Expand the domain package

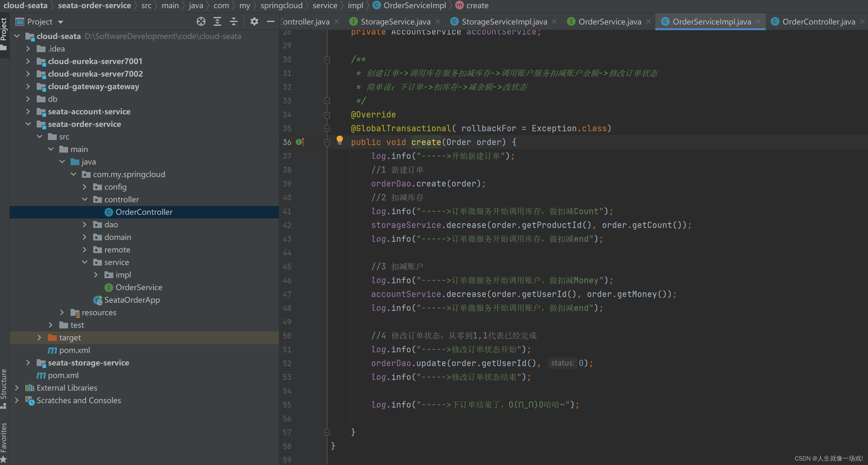85,237
